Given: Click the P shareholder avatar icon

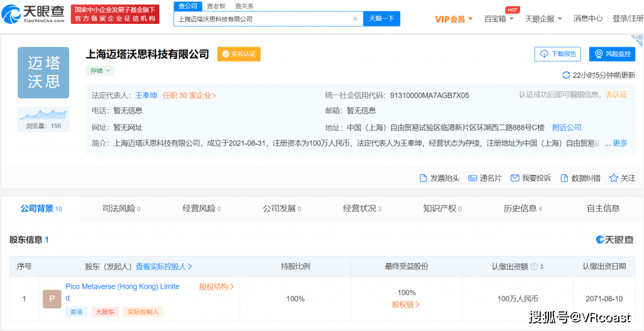Looking at the screenshot, I should point(52,299).
